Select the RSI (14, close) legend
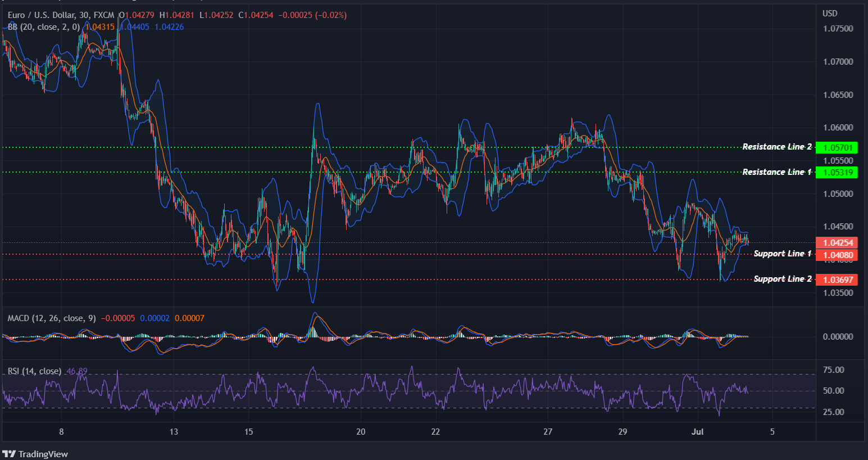Screen dimensions: 868x460 [x=34, y=371]
